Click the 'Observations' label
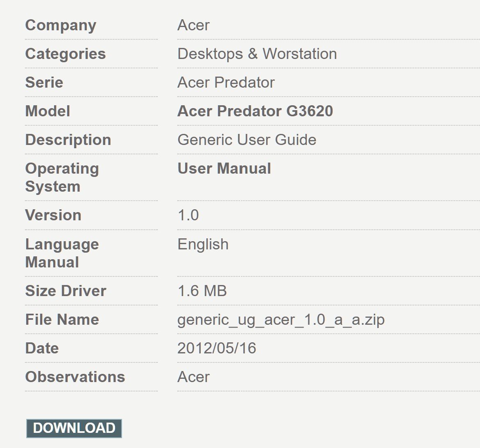 [75, 377]
